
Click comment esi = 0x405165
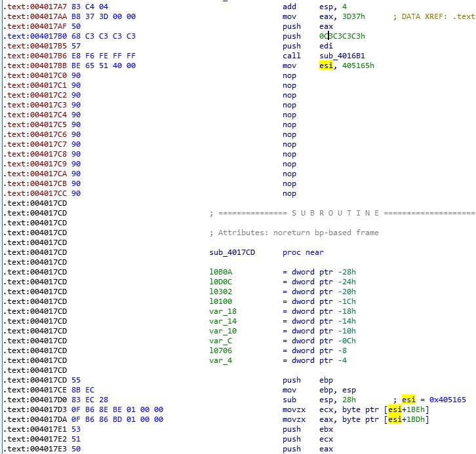(x=429, y=400)
